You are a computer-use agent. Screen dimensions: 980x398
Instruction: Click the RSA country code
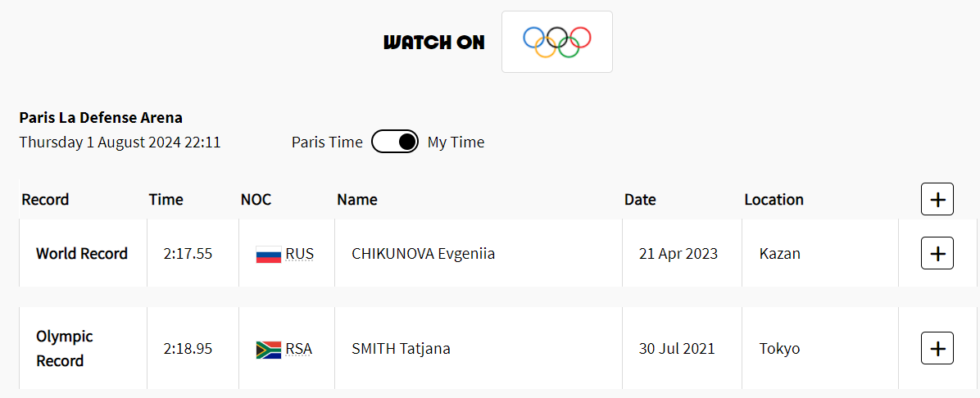(x=299, y=349)
